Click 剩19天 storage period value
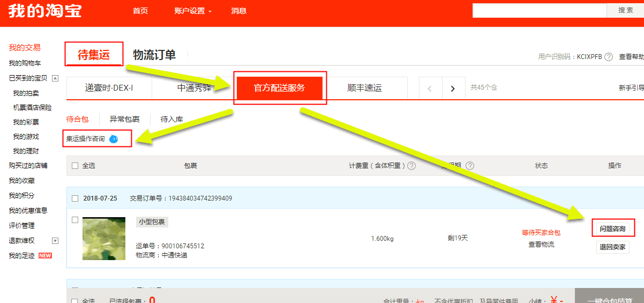The height and width of the screenshot is (303, 644). click(x=458, y=238)
